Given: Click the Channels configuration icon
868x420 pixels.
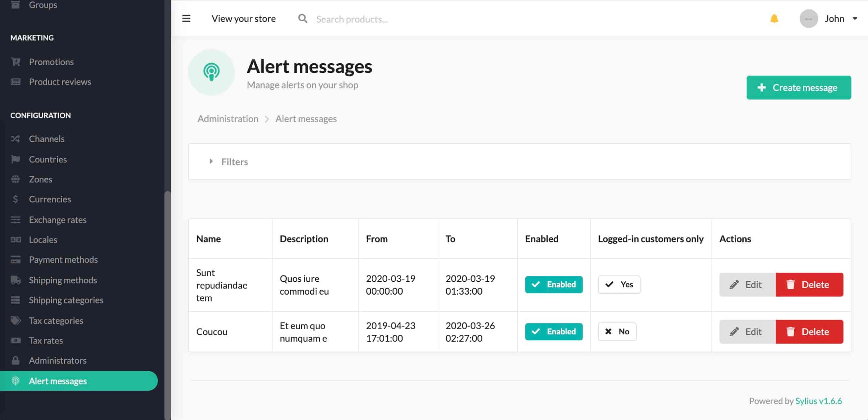Looking at the screenshot, I should (15, 139).
